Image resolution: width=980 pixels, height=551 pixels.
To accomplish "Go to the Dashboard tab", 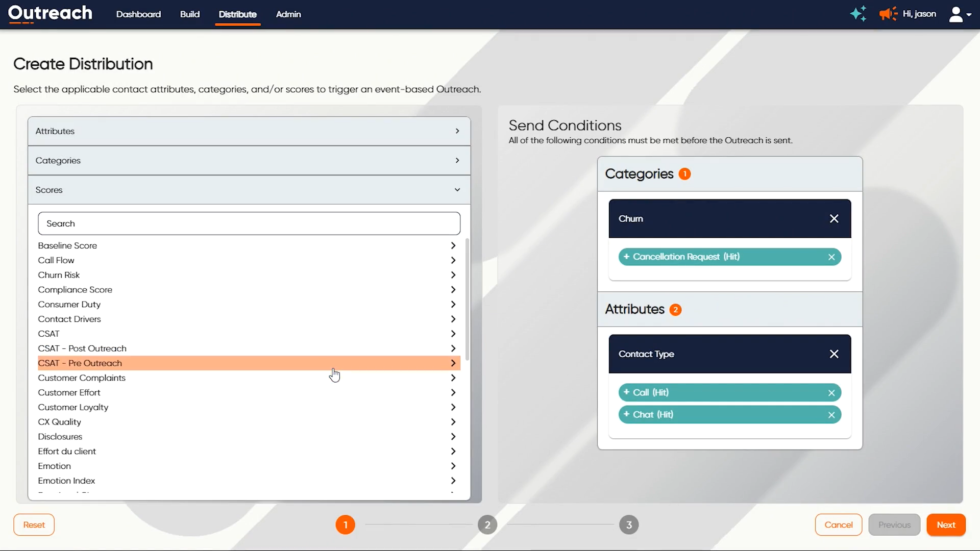I will click(138, 14).
